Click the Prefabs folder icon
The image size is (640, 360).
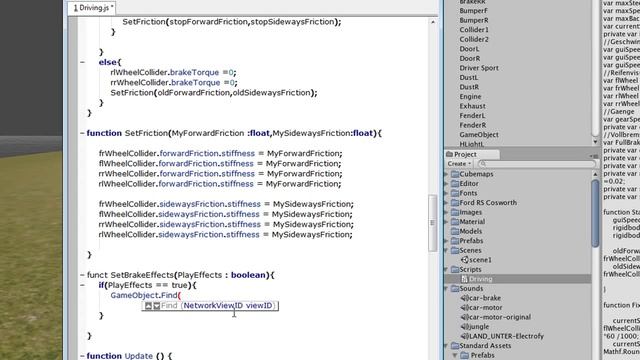pyautogui.click(x=455, y=241)
